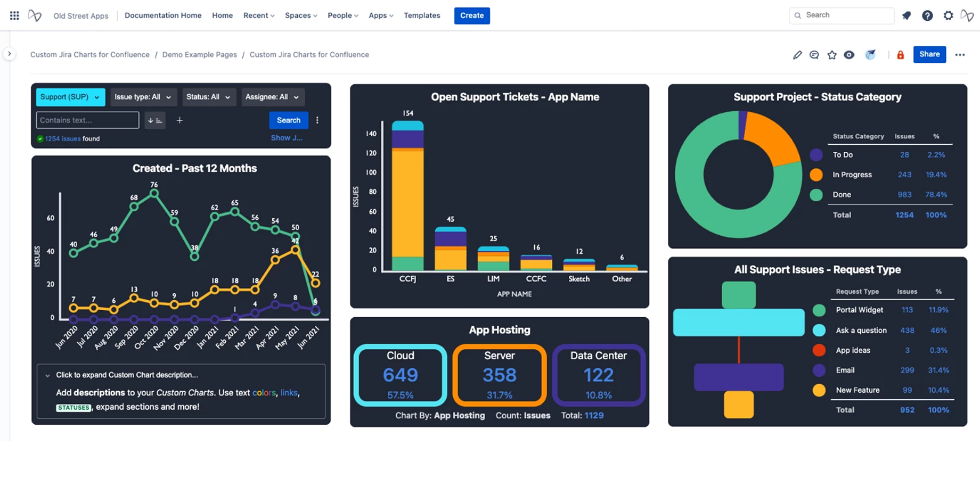Click the Done green legend swatch
Image resolution: width=980 pixels, height=479 pixels.
click(x=816, y=195)
